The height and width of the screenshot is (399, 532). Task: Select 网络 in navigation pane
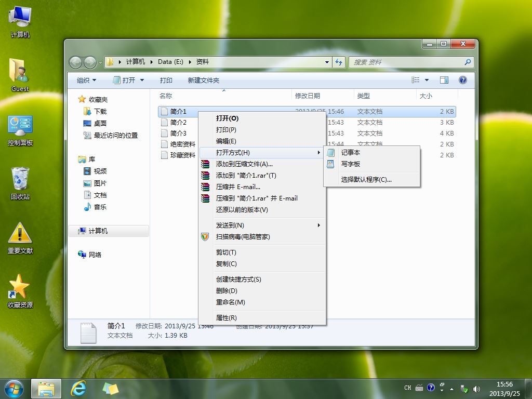90,255
